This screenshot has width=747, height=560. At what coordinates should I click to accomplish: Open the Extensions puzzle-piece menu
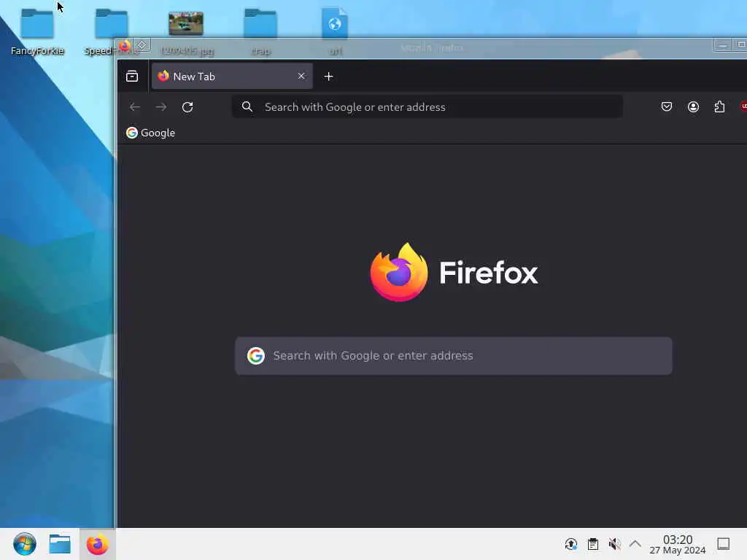719,106
